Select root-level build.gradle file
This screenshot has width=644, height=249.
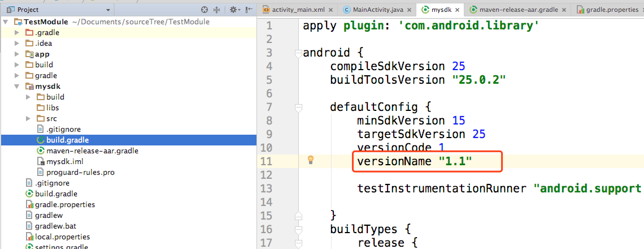[x=56, y=194]
